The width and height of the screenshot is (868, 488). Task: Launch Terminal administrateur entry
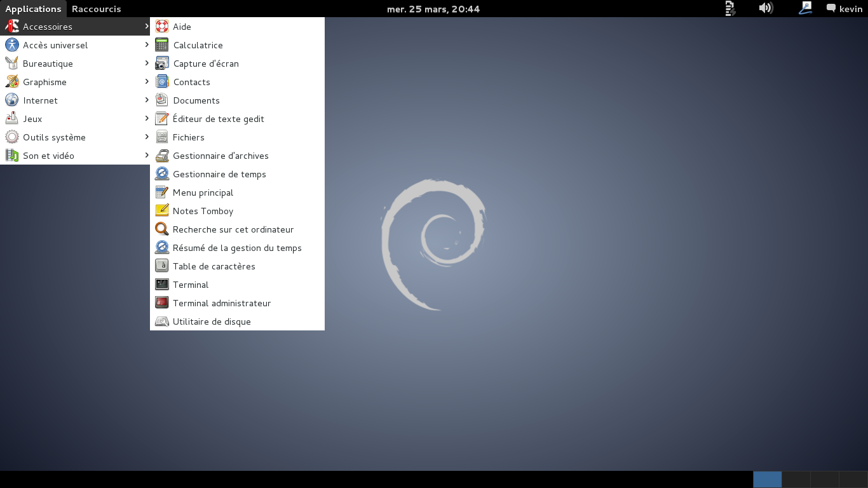coord(237,303)
